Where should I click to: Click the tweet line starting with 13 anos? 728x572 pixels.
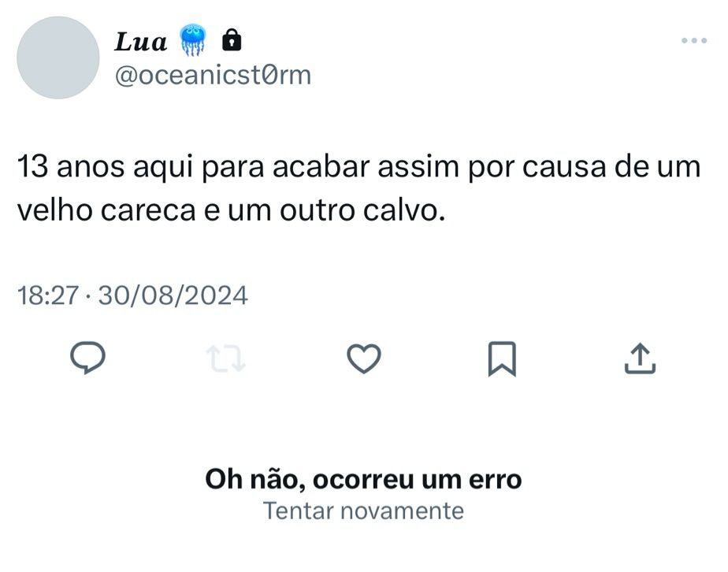pos(358,168)
